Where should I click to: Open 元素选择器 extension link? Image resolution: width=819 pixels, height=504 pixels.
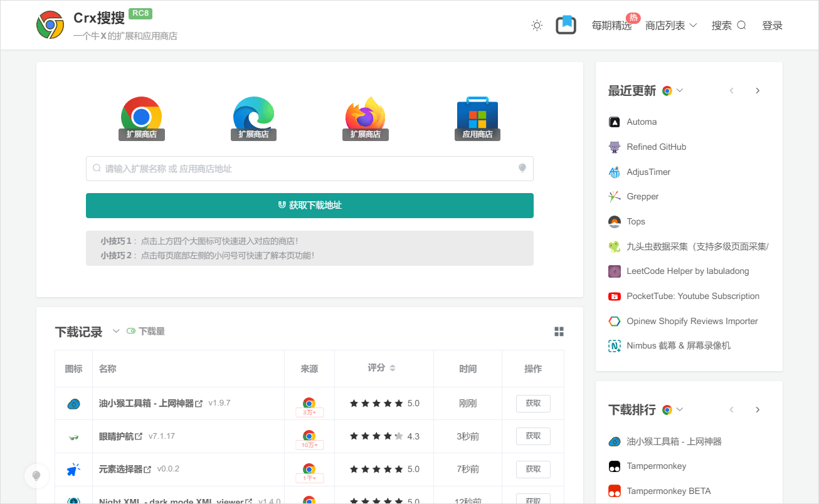(125, 469)
